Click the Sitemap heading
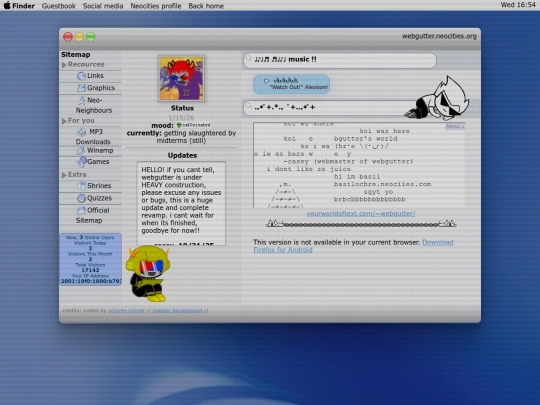 click(76, 55)
